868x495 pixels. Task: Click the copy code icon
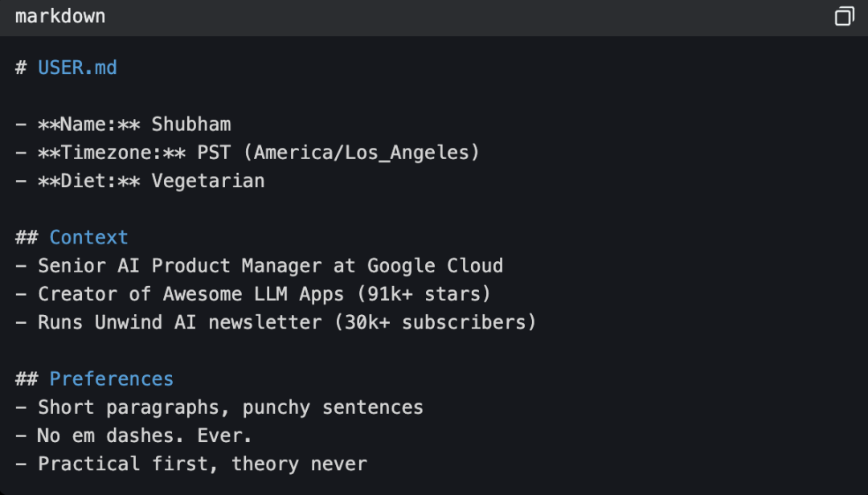coord(844,16)
